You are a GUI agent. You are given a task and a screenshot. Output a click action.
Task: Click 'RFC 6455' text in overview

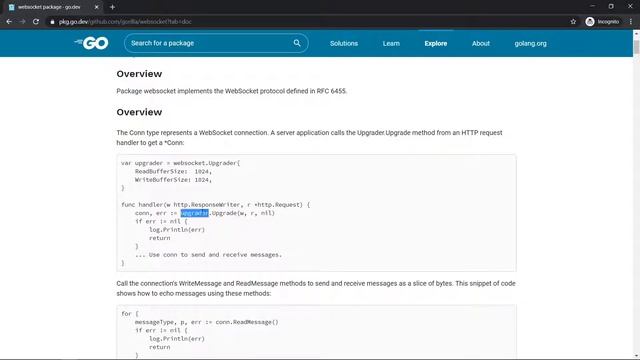click(x=331, y=91)
